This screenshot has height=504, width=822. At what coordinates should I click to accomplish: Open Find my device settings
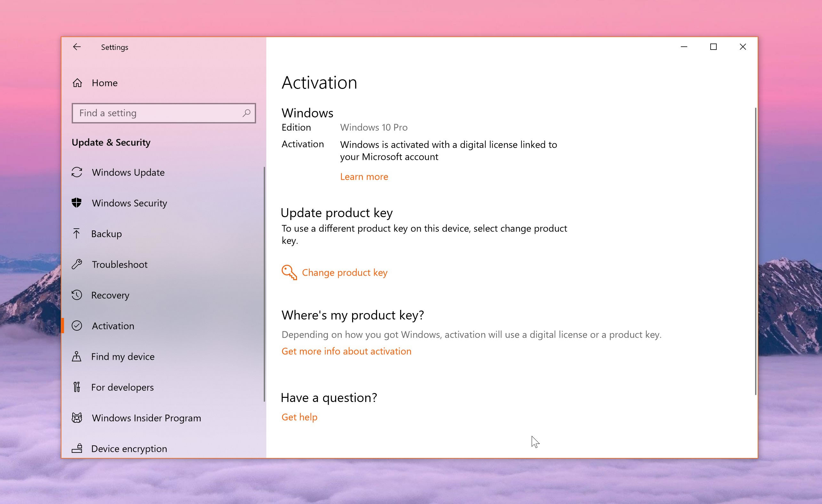123,357
